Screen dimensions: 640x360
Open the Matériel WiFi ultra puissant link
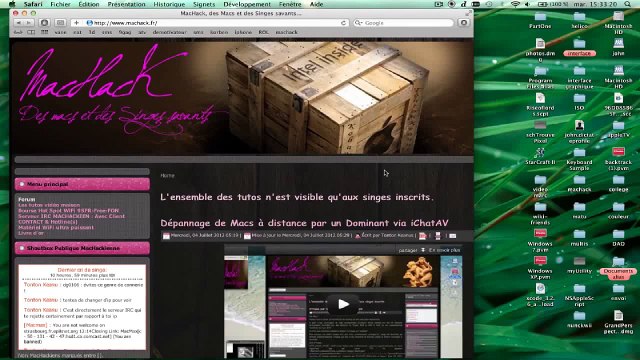point(56,227)
